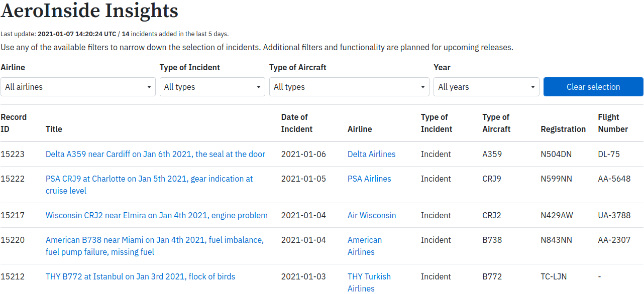This screenshot has width=644, height=294.
Task: Click flight number DL-75
Action: point(609,154)
